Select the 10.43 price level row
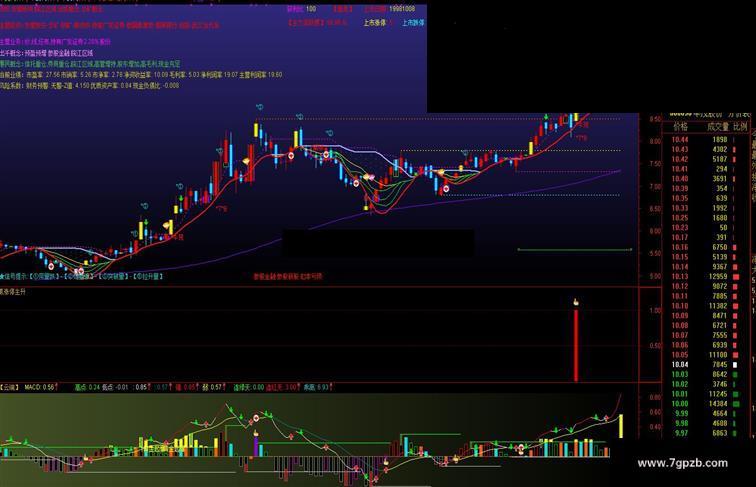The width and height of the screenshot is (756, 487). [705, 149]
